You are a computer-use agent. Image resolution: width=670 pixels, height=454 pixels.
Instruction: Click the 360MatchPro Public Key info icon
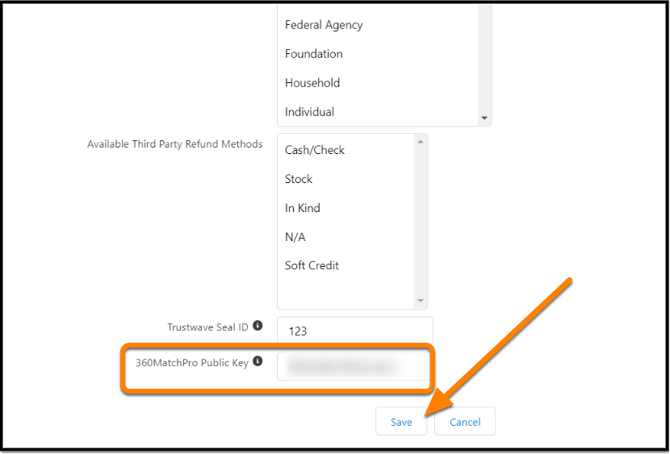click(258, 361)
